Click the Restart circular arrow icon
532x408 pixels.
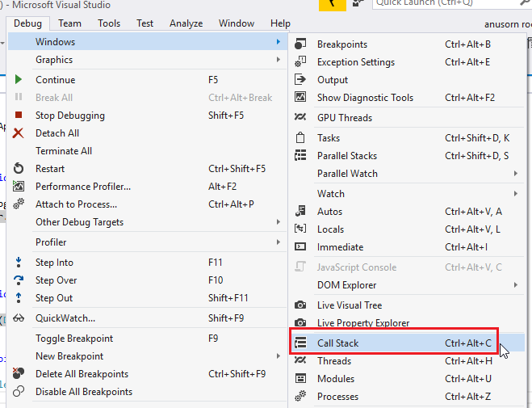pyautogui.click(x=19, y=168)
